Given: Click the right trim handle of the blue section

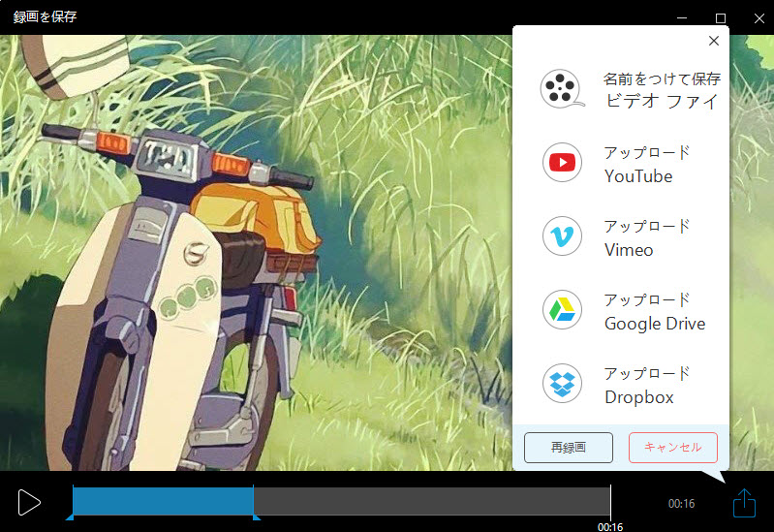Looking at the screenshot, I should coord(256,516).
